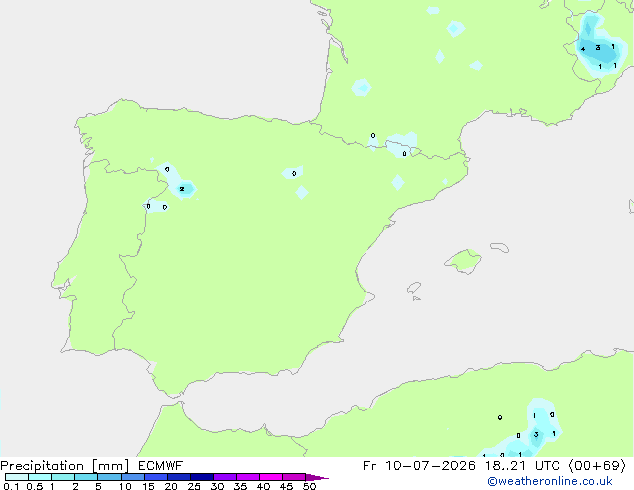Click the lightest 0.1–0.5 mm legend swatch
Image resolution: width=634 pixels, height=490 pixels.
pos(17,477)
